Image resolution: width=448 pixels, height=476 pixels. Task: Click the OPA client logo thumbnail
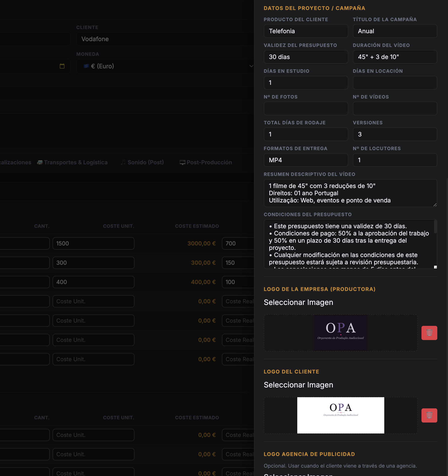pyautogui.click(x=341, y=415)
